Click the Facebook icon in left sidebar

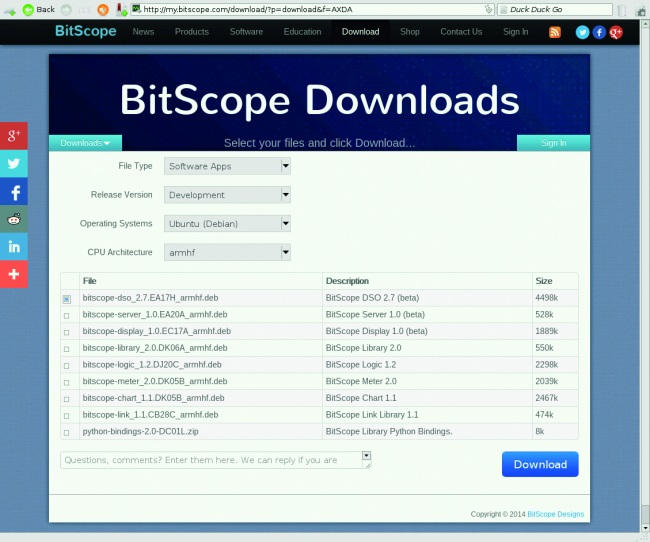(14, 191)
